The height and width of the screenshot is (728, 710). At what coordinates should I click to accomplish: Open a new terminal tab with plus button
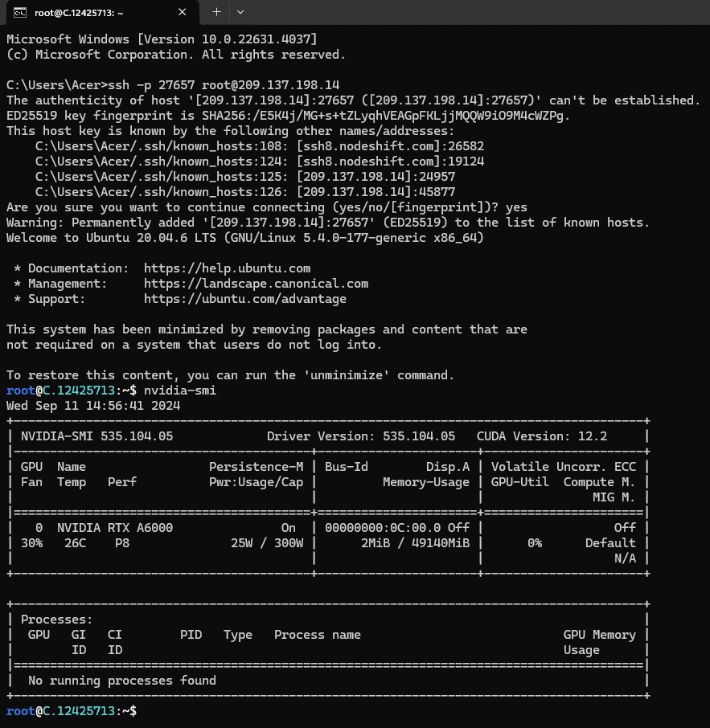(216, 12)
